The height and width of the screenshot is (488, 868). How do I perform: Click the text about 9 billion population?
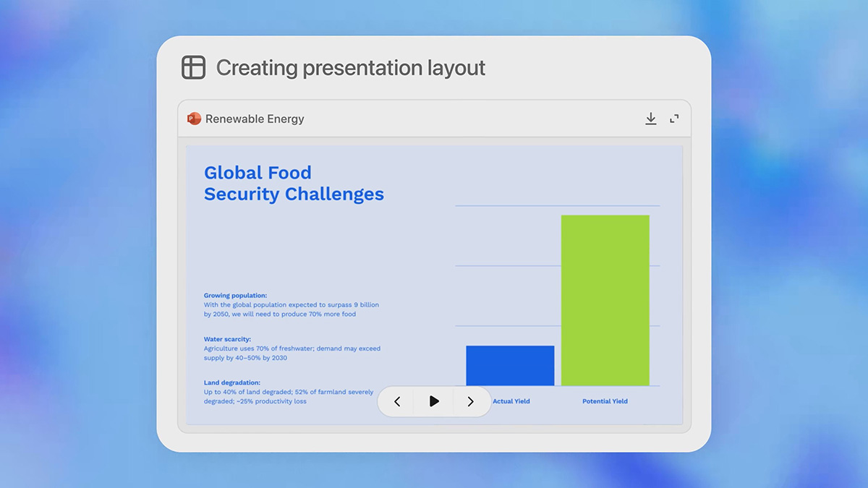(291, 309)
